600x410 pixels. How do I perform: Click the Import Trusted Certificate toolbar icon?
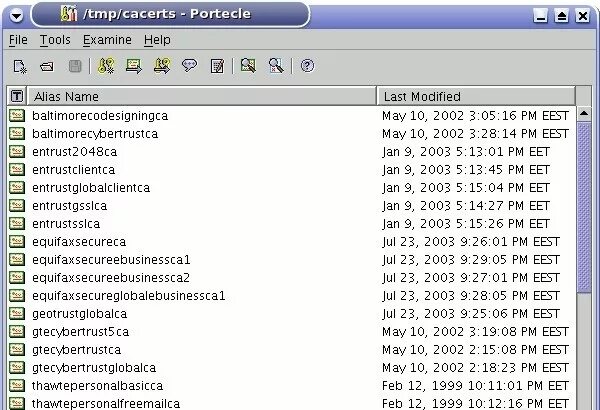[x=134, y=66]
